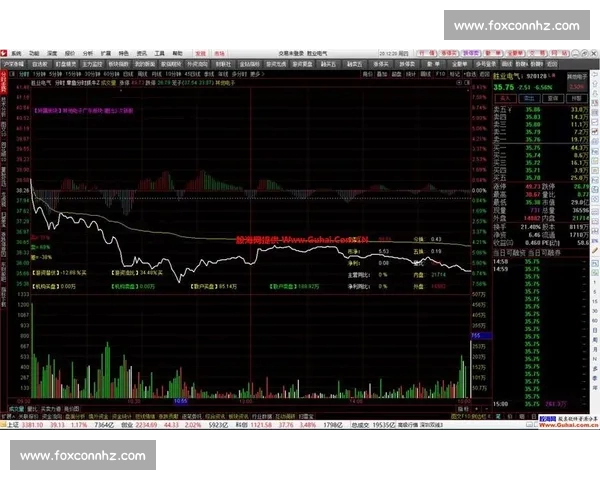The image size is (600, 480).
Task: Click the red app logo icon
Action: [x=5, y=51]
